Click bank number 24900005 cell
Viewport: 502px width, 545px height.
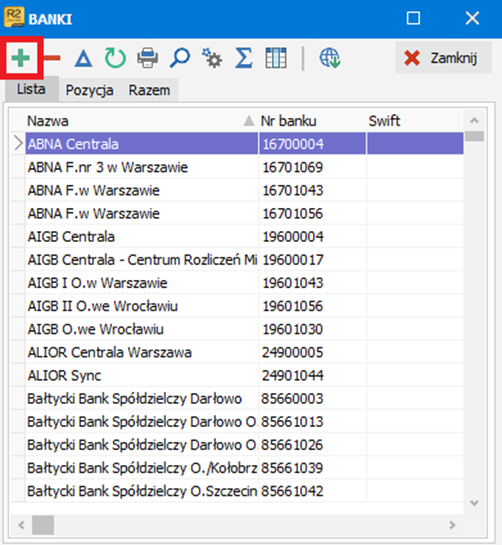coord(312,352)
